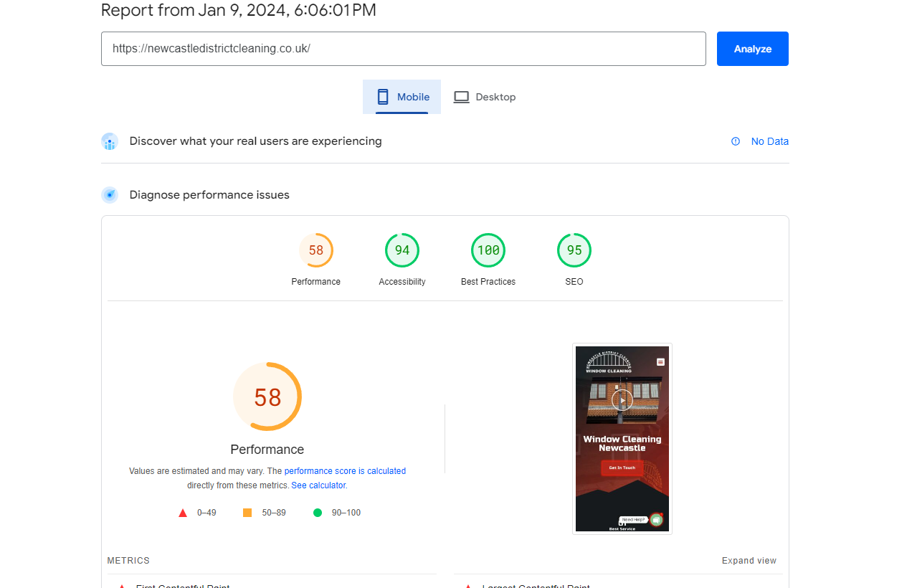Image resolution: width=912 pixels, height=588 pixels.
Task: Click the play button in site preview
Action: point(622,400)
